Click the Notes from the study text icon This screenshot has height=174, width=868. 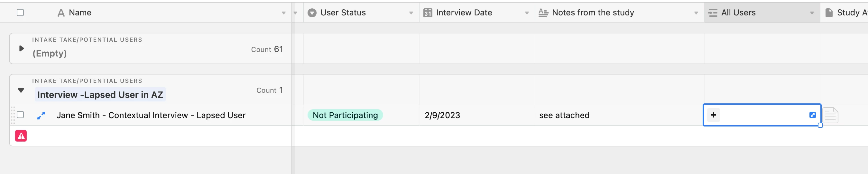543,13
